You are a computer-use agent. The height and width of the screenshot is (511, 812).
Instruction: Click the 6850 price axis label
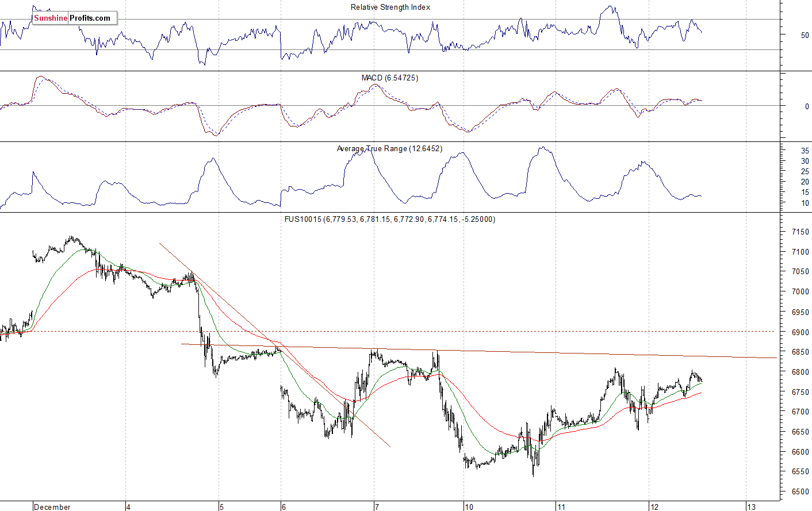click(x=800, y=352)
